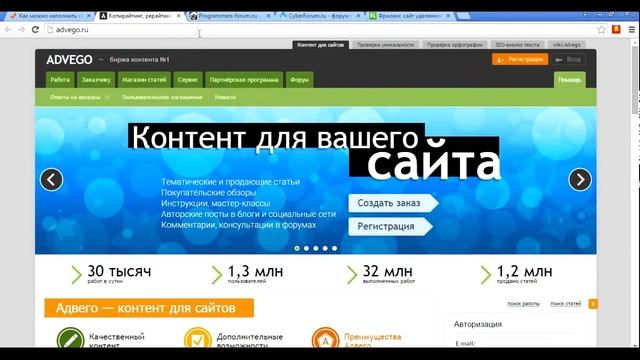Open the Заказчику menu tab
This screenshot has width=640, height=360.
click(96, 80)
